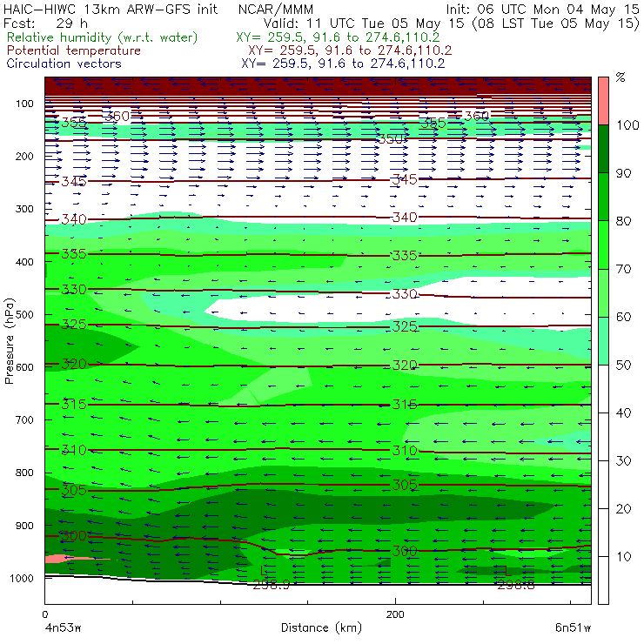
Task: Click 'Init: 06 UTC Mon 04 May 15'
Action: coord(542,9)
